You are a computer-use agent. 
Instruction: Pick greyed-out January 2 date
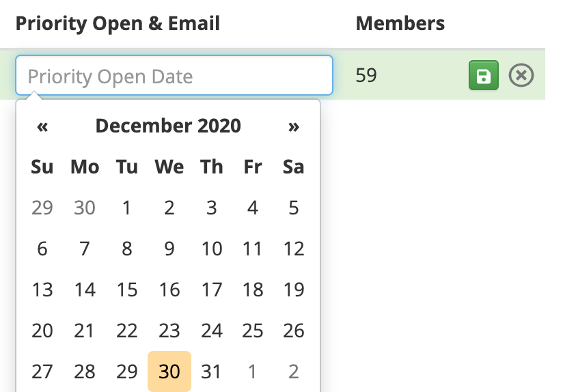[294, 372]
